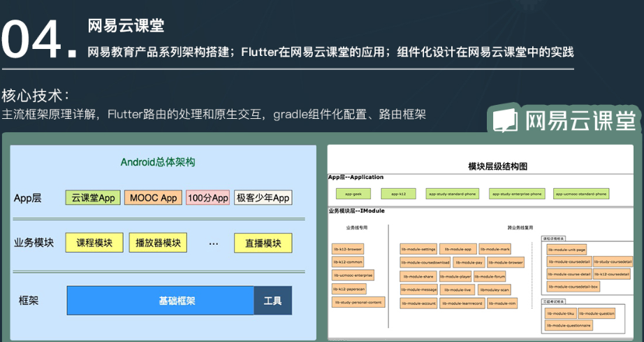Click the 课程详情相关 group tab label

coord(554,238)
